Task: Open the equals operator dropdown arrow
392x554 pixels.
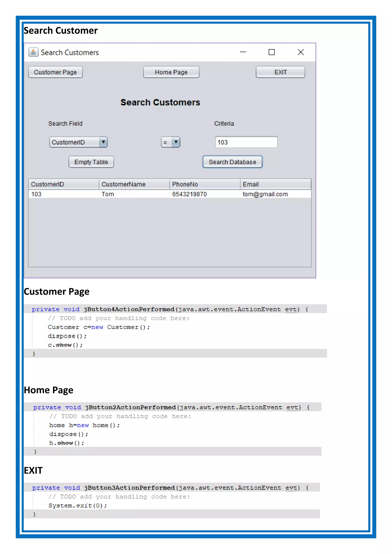Action: click(x=176, y=142)
